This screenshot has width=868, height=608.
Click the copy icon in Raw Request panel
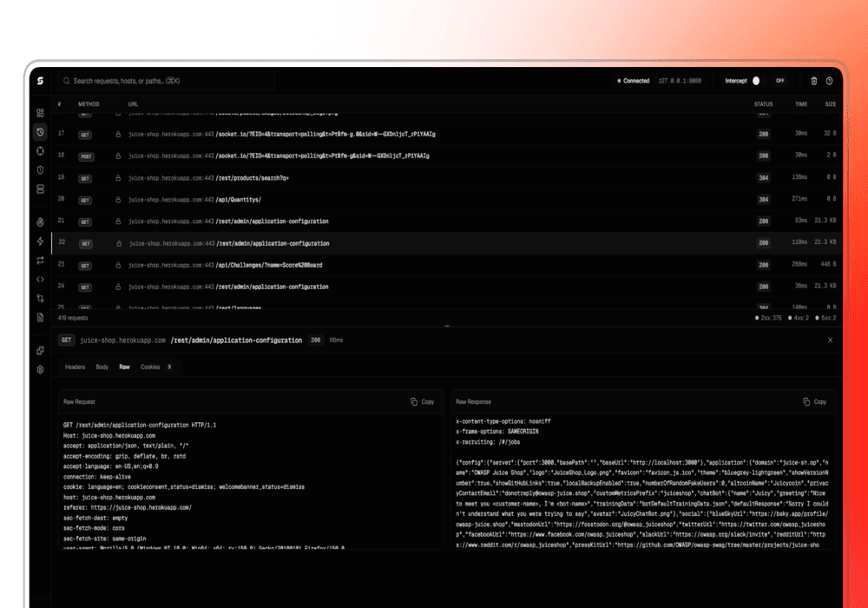click(414, 401)
